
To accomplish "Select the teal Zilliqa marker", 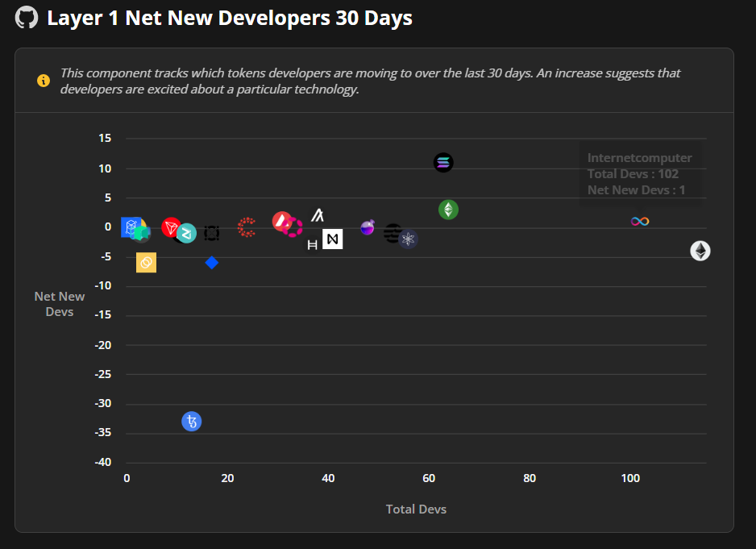I will [187, 234].
